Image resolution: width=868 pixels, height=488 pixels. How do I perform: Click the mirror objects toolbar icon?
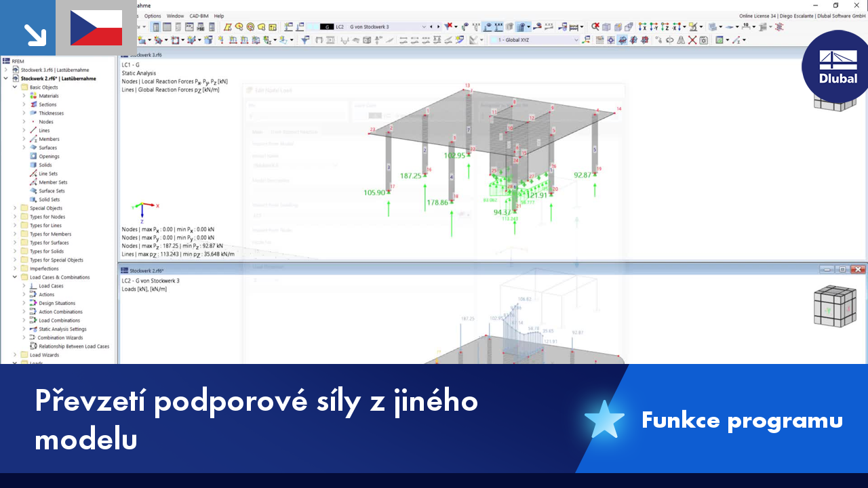(680, 40)
